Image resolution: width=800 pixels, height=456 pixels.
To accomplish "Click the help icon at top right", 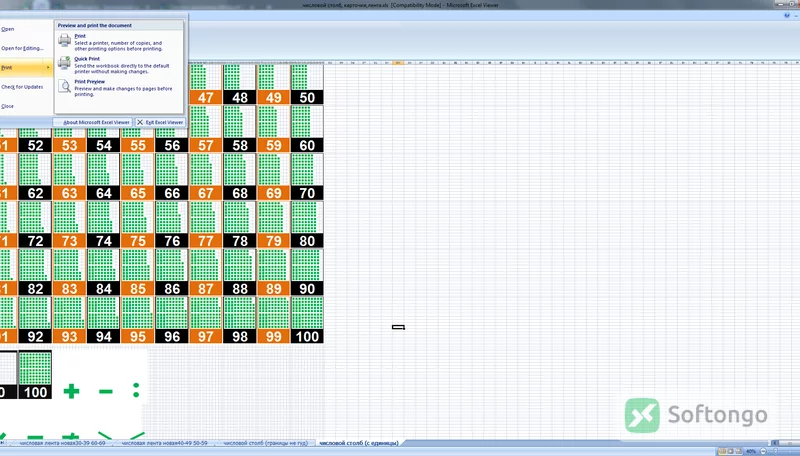I will (x=786, y=16).
